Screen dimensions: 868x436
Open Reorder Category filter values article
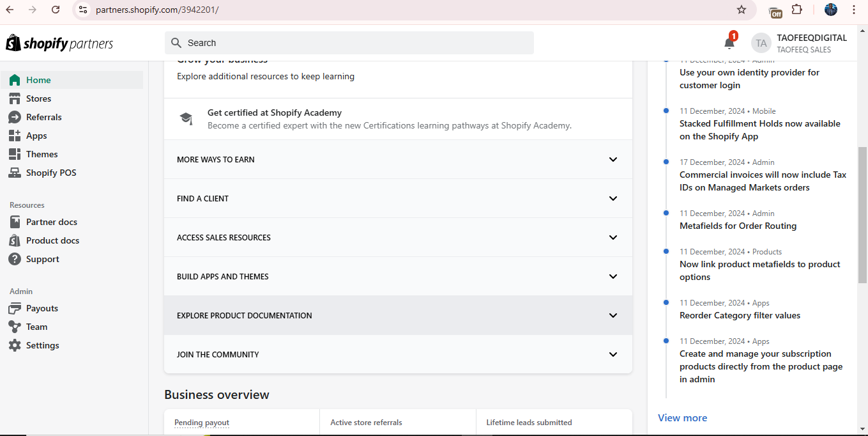click(x=740, y=315)
